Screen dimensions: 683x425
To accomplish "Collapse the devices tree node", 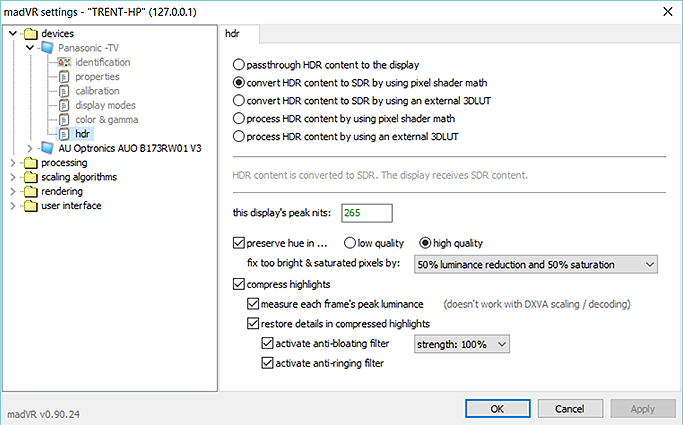I will point(13,33).
